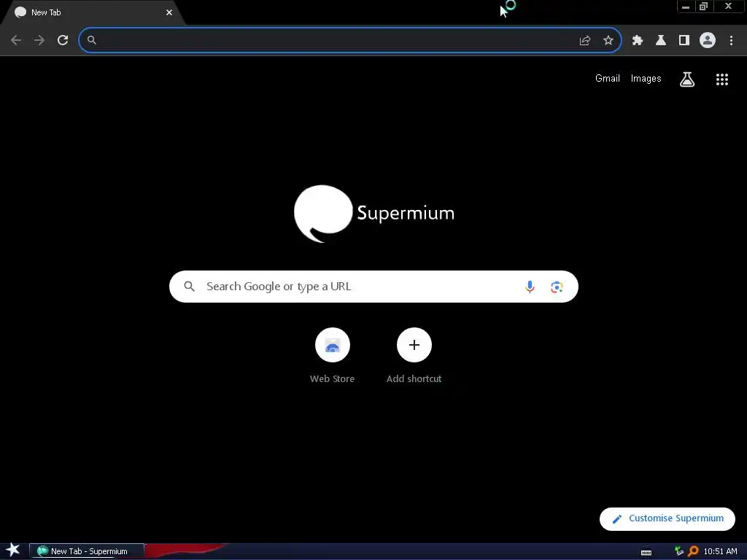Click the on-screen keyboard tray icon
747x560 pixels.
(646, 552)
